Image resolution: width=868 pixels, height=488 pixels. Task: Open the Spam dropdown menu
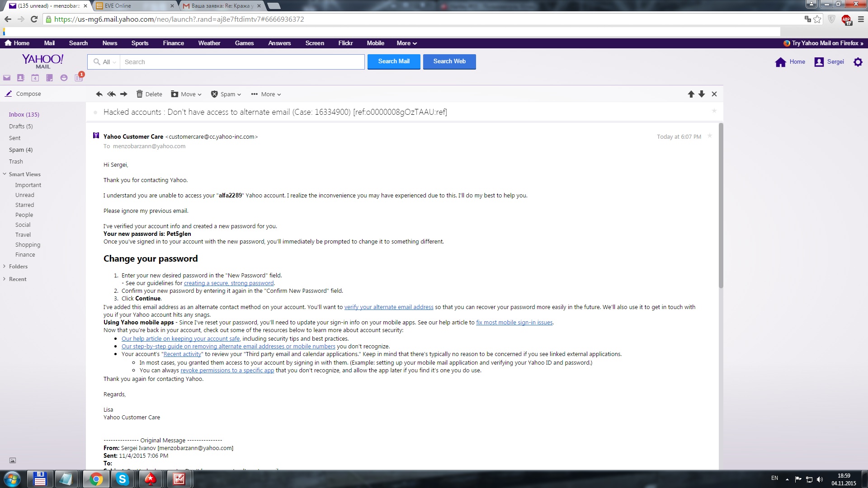pyautogui.click(x=226, y=94)
